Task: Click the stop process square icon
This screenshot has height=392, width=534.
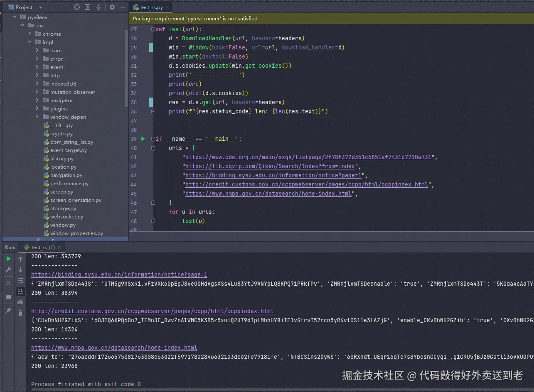Action: (x=8, y=283)
